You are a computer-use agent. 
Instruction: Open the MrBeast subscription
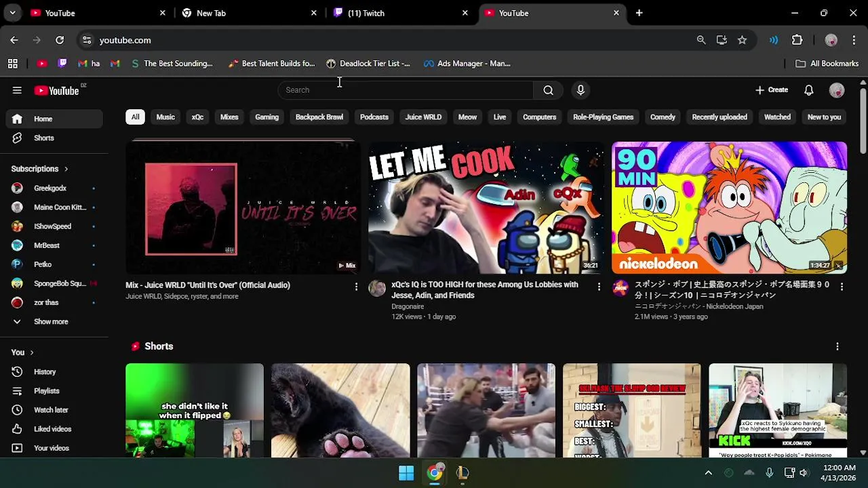click(54, 245)
